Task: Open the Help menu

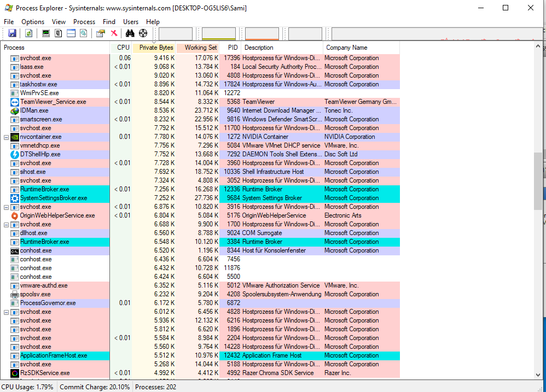Action: tap(153, 21)
